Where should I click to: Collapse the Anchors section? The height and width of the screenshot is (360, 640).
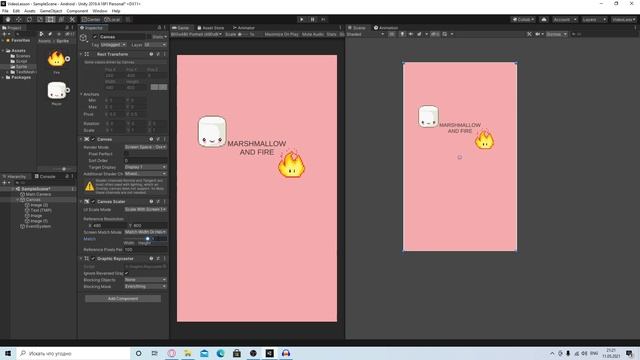(81, 94)
